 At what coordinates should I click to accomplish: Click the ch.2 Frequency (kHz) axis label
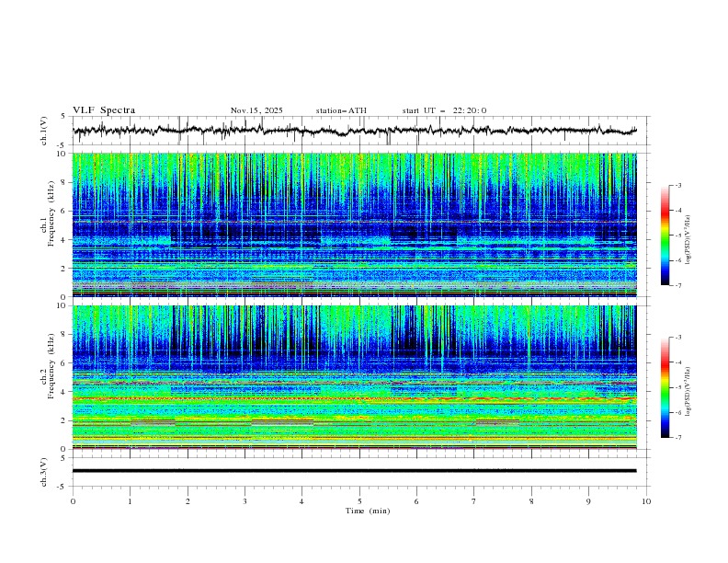pyautogui.click(x=48, y=365)
